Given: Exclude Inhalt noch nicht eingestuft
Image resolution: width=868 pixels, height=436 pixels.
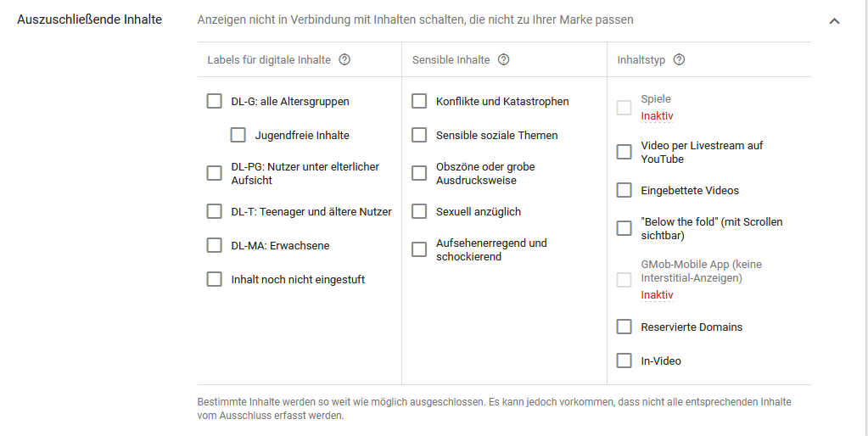Looking at the screenshot, I should point(215,279).
